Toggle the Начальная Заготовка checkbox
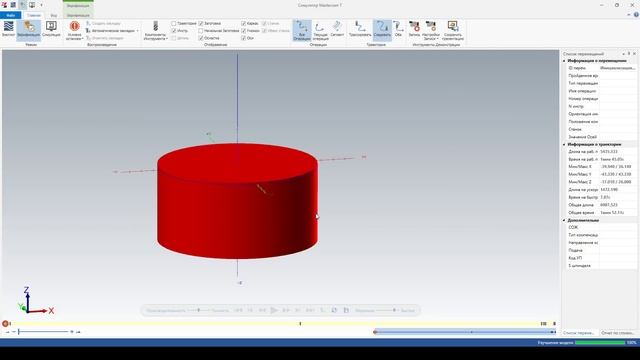 coord(201,31)
